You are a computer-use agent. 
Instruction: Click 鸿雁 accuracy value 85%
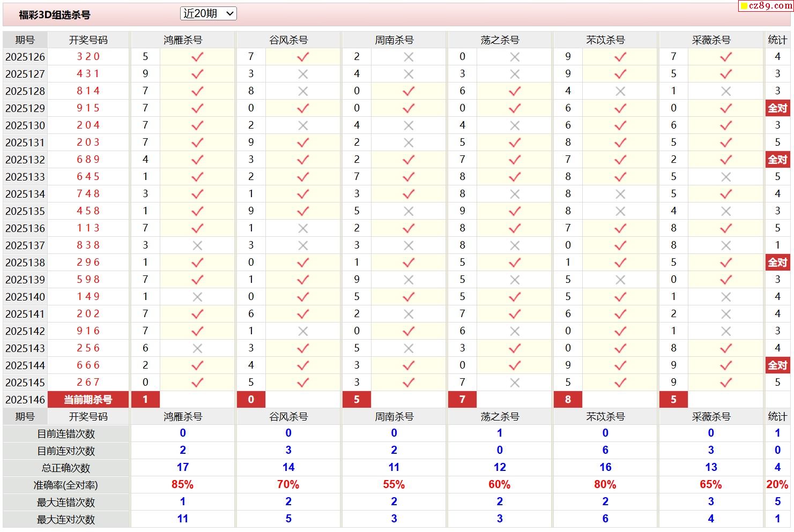point(183,484)
